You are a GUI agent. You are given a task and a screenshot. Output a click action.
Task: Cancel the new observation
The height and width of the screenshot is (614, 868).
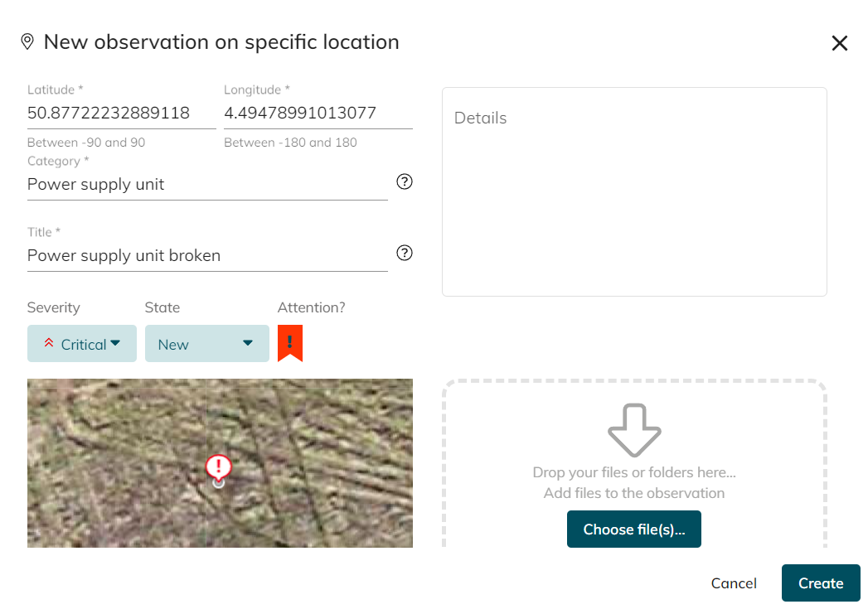[x=734, y=583]
